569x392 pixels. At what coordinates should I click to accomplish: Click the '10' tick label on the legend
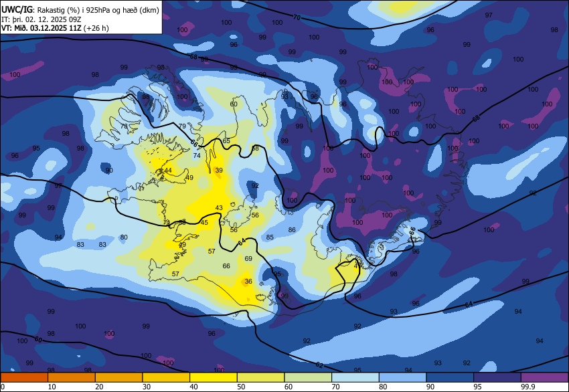52,387
